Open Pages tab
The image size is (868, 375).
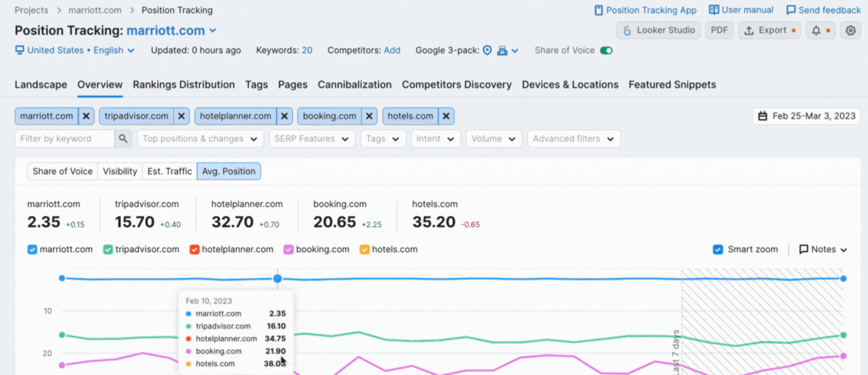[x=293, y=85]
